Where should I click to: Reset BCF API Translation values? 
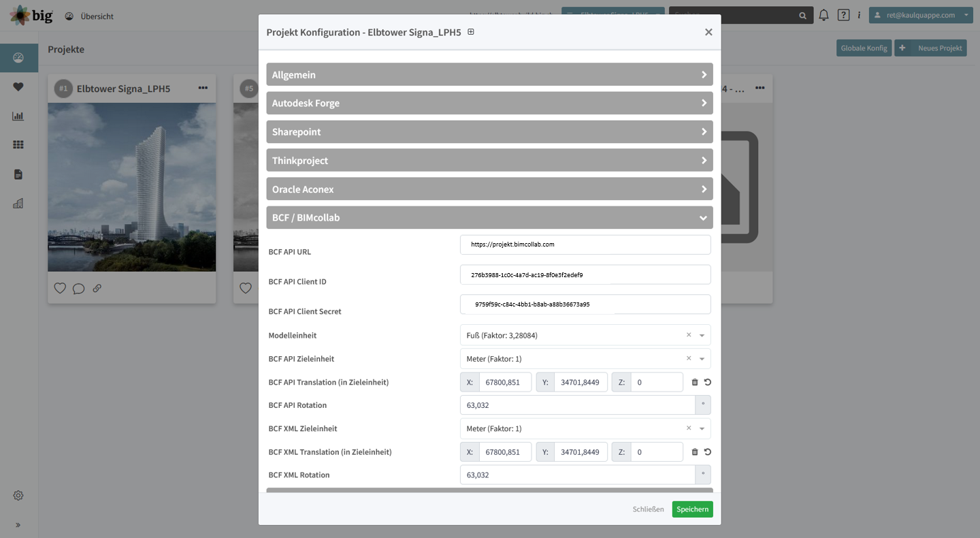(x=707, y=382)
